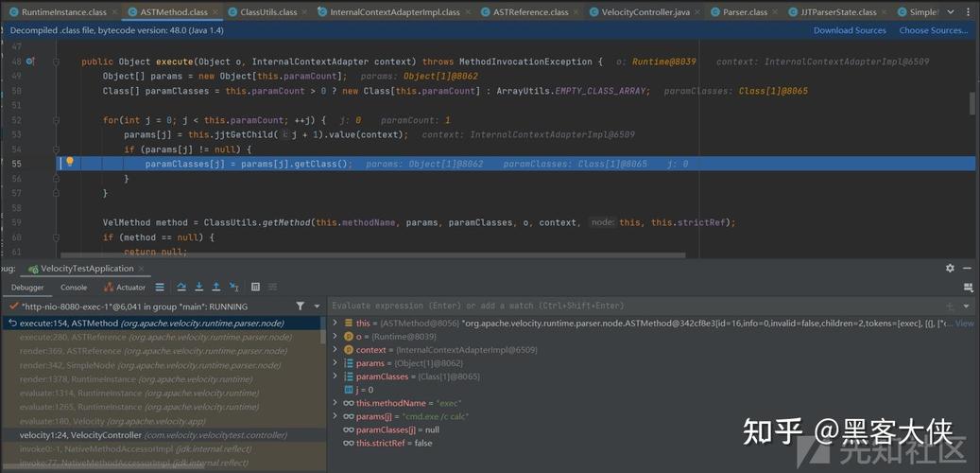Image resolution: width=980 pixels, height=473 pixels.
Task: Open the Actuator tab
Action: tap(125, 288)
